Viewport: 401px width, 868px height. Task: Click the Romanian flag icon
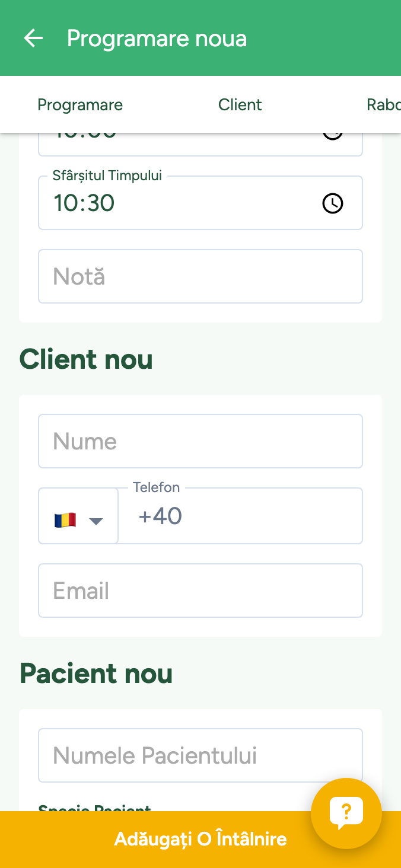[65, 520]
